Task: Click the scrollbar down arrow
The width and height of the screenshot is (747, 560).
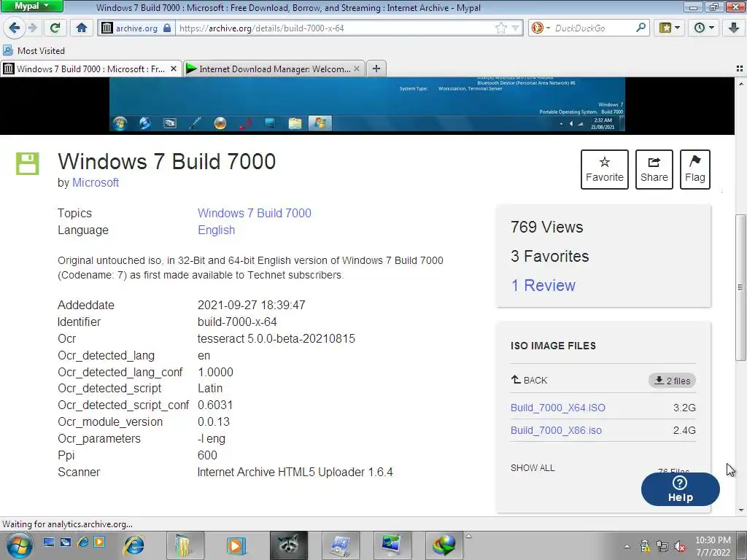Action: [x=741, y=510]
